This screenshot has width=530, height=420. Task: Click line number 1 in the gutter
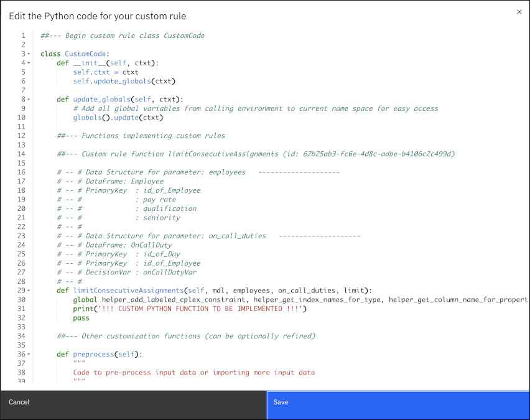[23, 35]
